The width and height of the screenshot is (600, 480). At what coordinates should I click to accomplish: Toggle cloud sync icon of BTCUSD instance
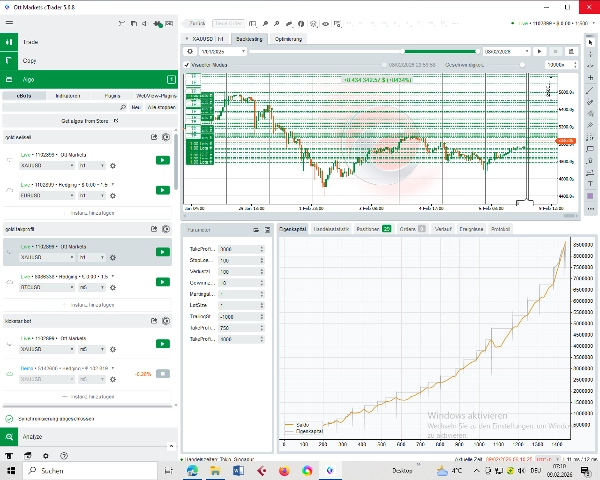click(10, 282)
